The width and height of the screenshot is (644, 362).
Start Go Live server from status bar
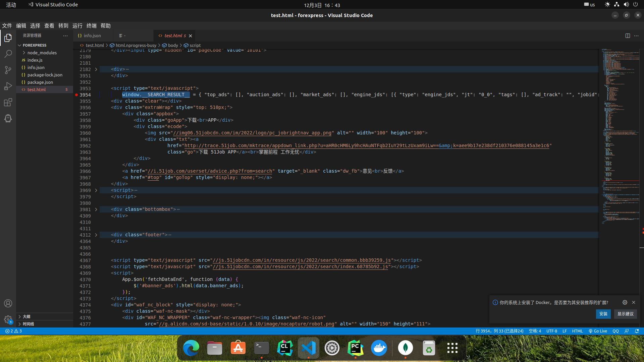598,331
